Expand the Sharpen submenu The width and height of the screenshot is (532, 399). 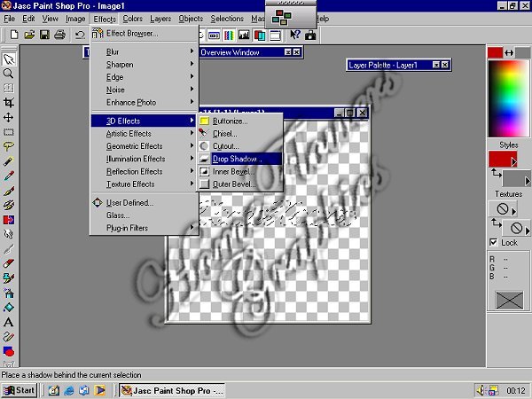click(x=145, y=64)
